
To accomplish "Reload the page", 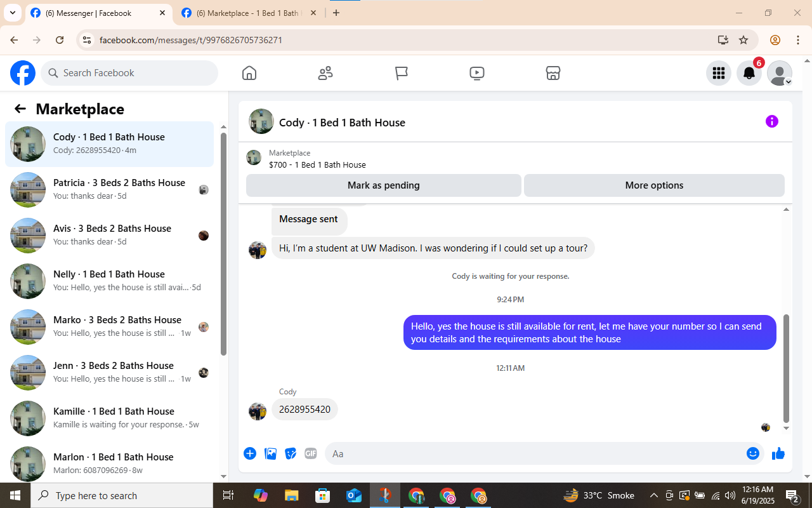I will [60, 40].
